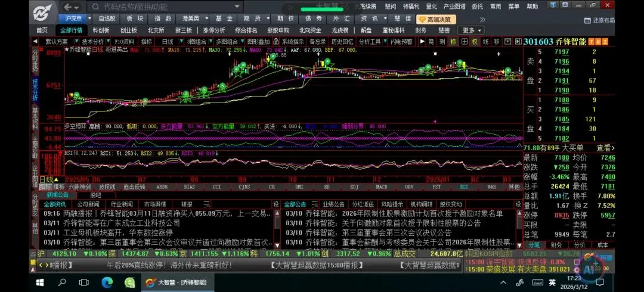Click the orange T badge beside 乔锋智能

click(592, 42)
